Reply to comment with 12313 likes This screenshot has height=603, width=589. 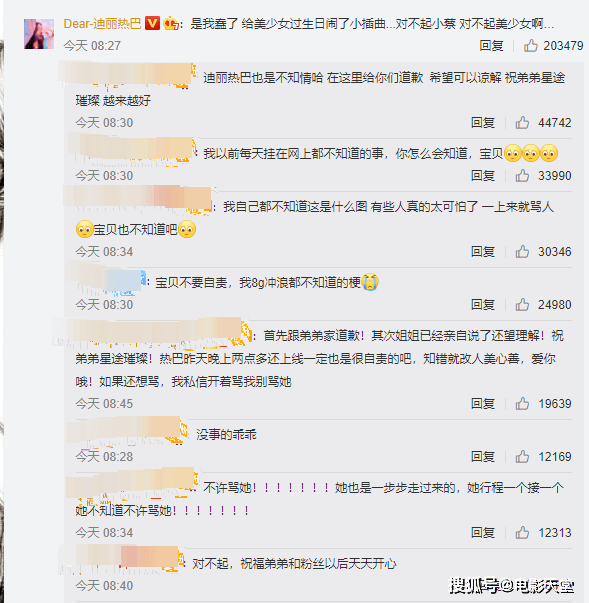[483, 533]
